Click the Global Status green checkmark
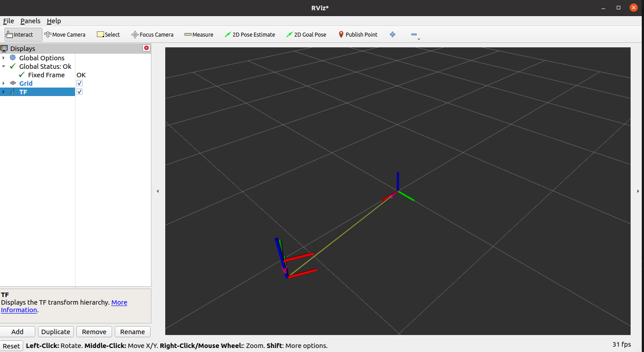 [x=13, y=66]
